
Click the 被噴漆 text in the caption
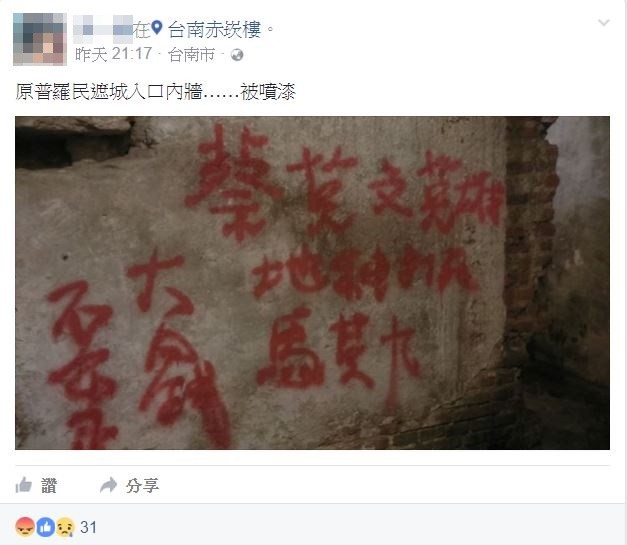click(268, 92)
